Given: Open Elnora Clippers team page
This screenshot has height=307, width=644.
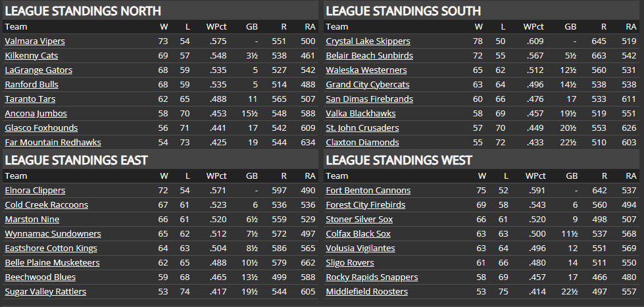Looking at the screenshot, I should click(x=35, y=191).
